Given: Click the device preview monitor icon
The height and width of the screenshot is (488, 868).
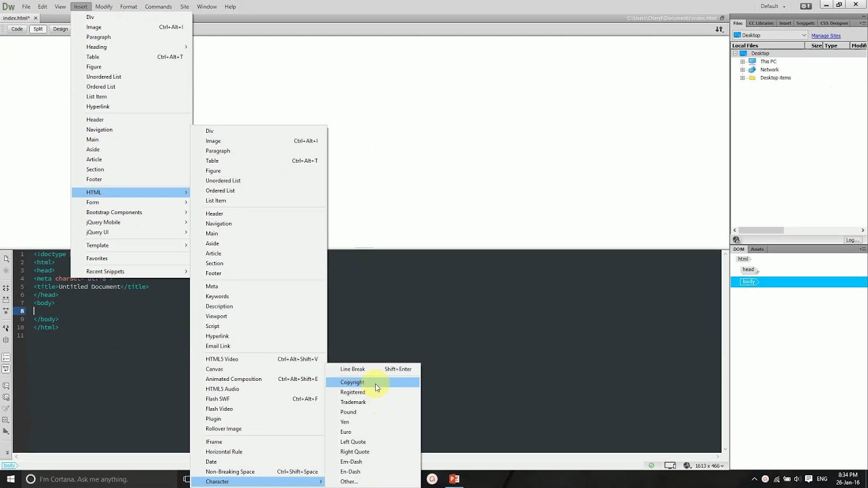Looking at the screenshot, I should click(x=670, y=466).
